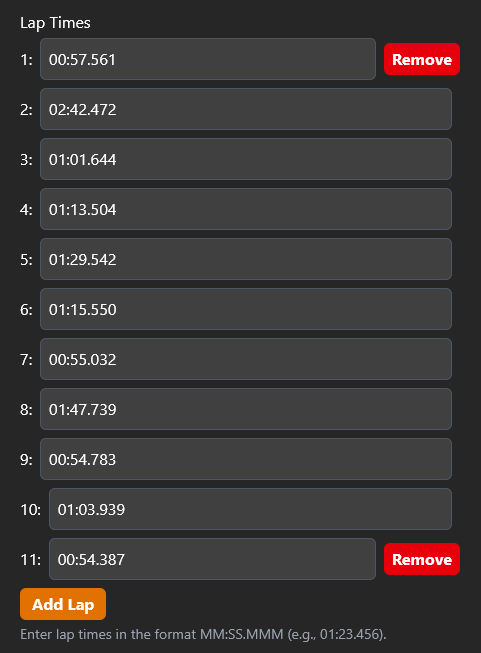Click the "5:" lap number label

(x=26, y=259)
